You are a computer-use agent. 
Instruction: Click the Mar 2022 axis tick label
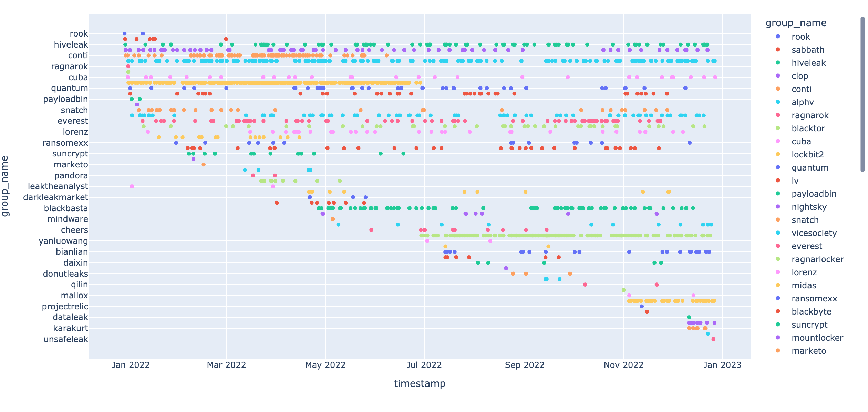pos(226,365)
